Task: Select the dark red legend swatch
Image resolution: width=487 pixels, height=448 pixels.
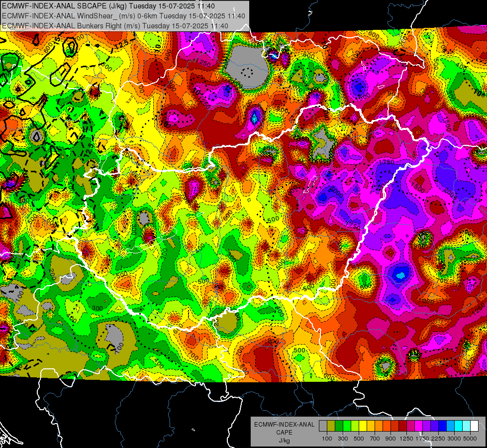Action: point(402,426)
